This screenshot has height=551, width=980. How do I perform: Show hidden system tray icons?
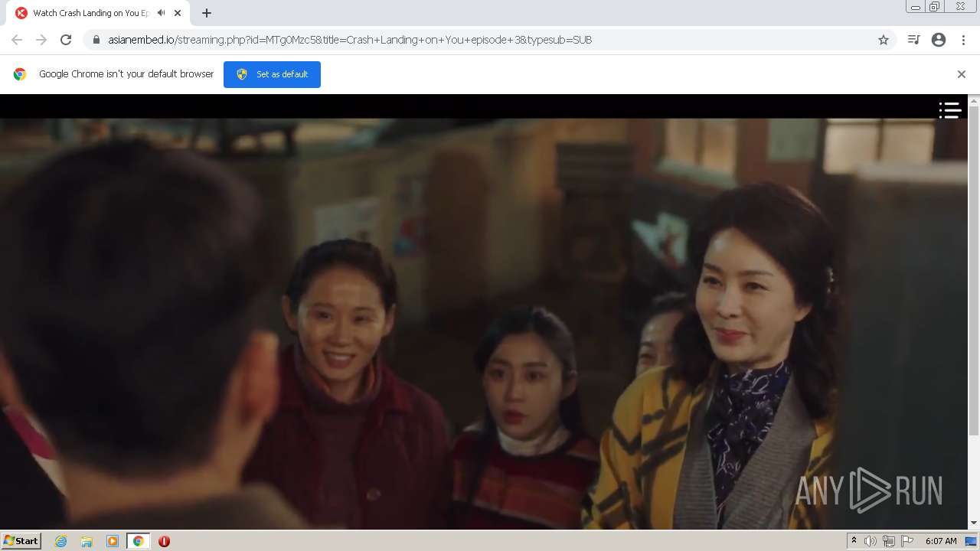854,541
